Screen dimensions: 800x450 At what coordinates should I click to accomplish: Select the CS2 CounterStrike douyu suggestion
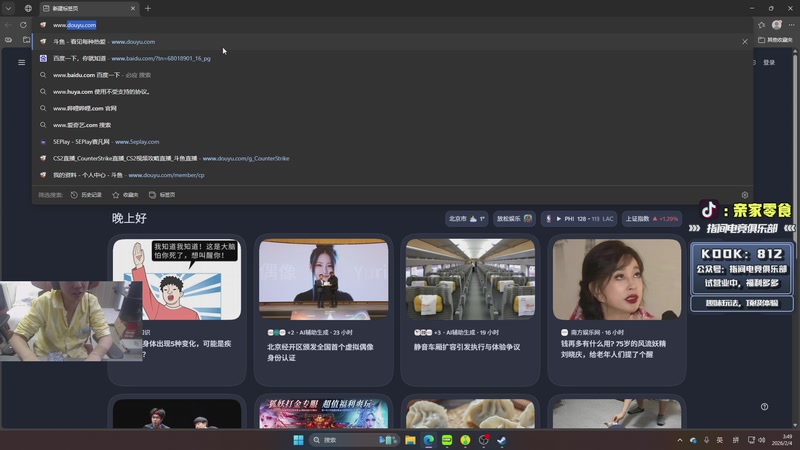(392, 159)
